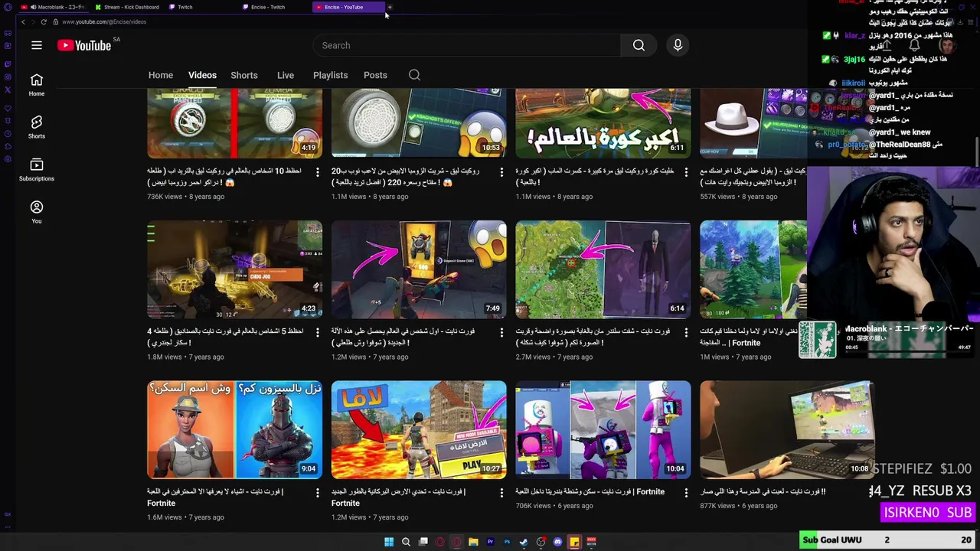Open three-dot menu for 6:14 Slender Man video

(x=686, y=333)
